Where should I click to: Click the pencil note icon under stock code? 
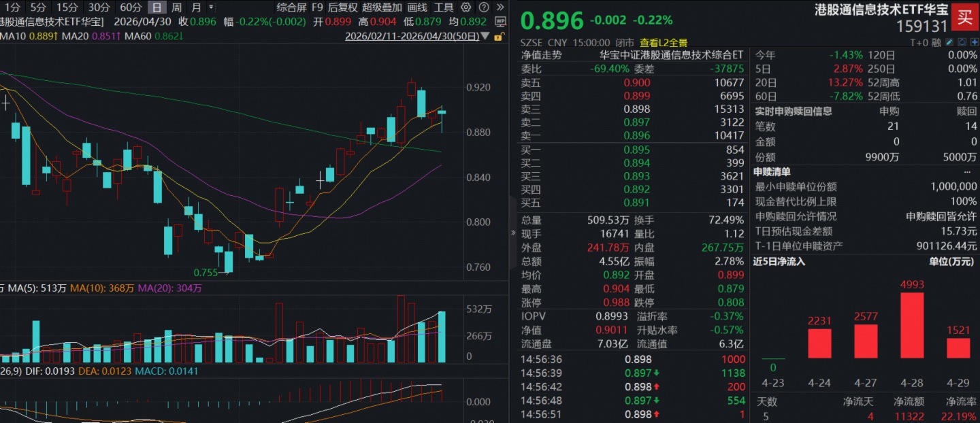click(949, 42)
